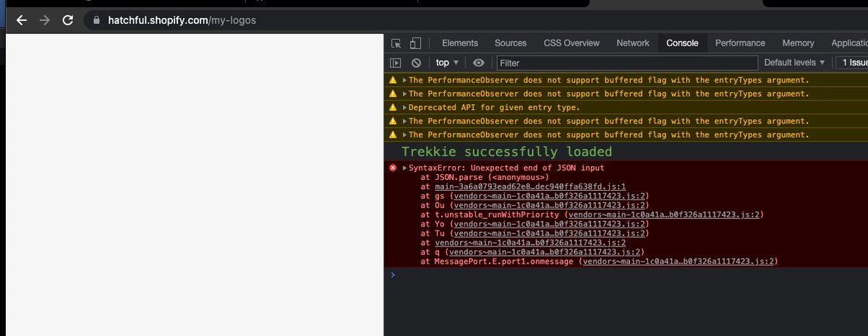Go back with the browser back arrow

coord(21,20)
